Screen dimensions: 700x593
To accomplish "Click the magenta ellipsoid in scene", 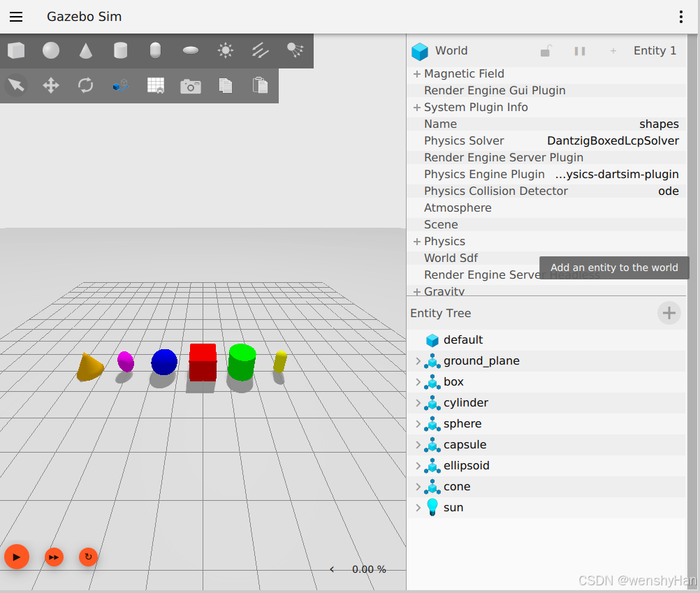I will click(126, 361).
